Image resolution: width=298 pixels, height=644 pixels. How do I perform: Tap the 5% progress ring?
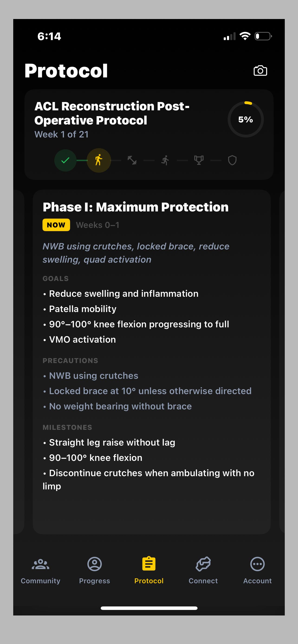(x=246, y=119)
